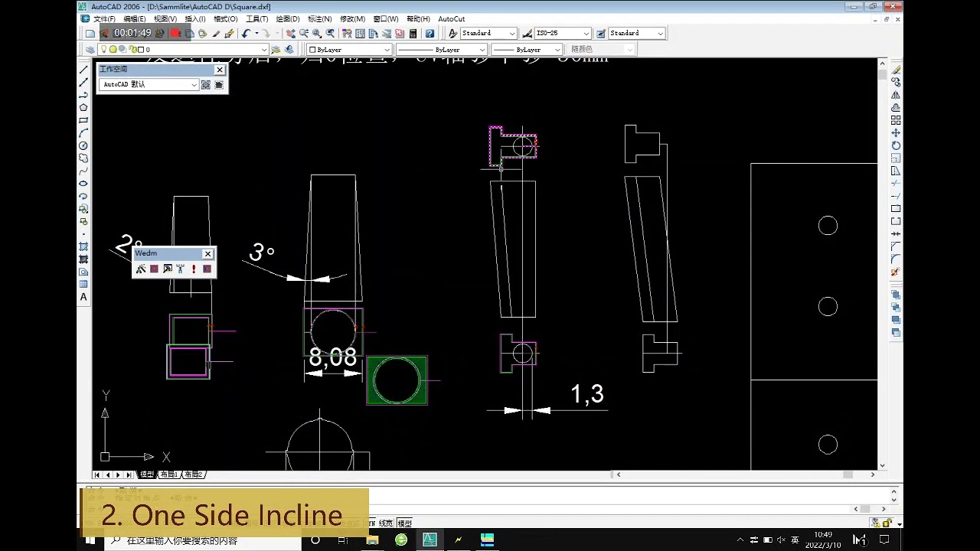Select the Move modify tool

896,133
